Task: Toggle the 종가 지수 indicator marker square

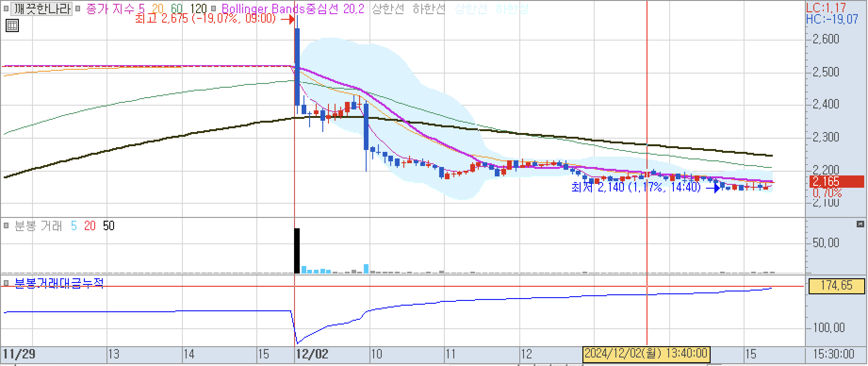Action: 78,8
